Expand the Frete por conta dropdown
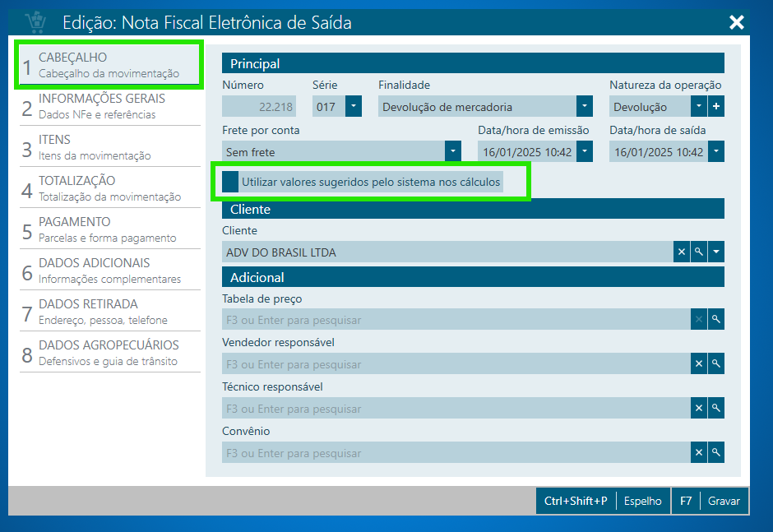The image size is (773, 532). pos(453,152)
